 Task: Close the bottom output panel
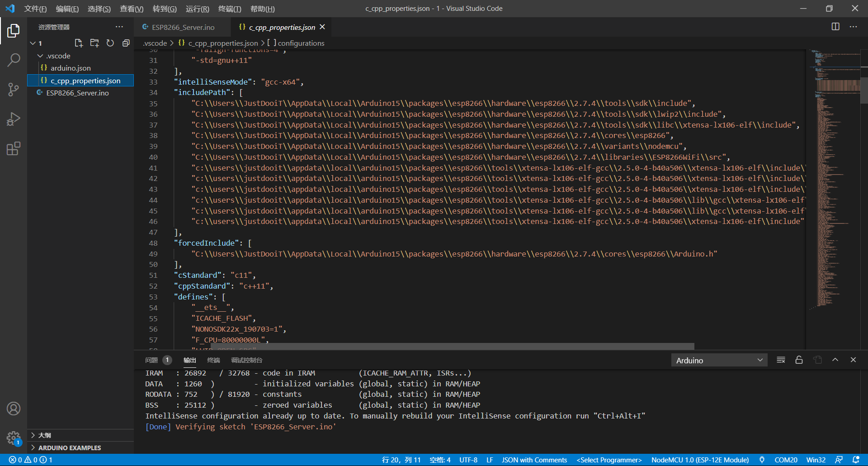(x=853, y=360)
